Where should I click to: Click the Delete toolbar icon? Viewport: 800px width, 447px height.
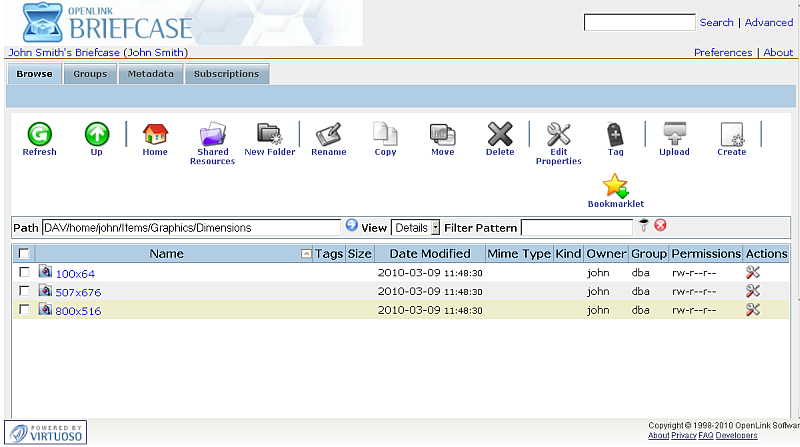pos(499,134)
